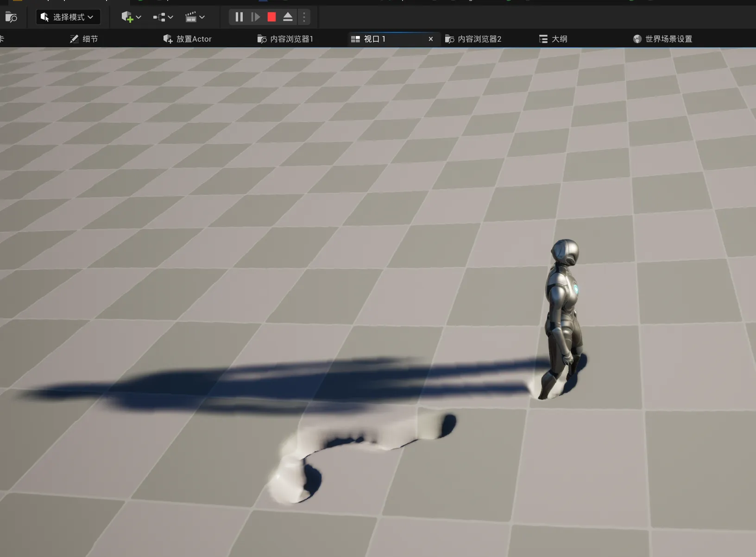The height and width of the screenshot is (557, 756).
Task: Switch to the 内容浏览器1 tab
Action: point(285,39)
